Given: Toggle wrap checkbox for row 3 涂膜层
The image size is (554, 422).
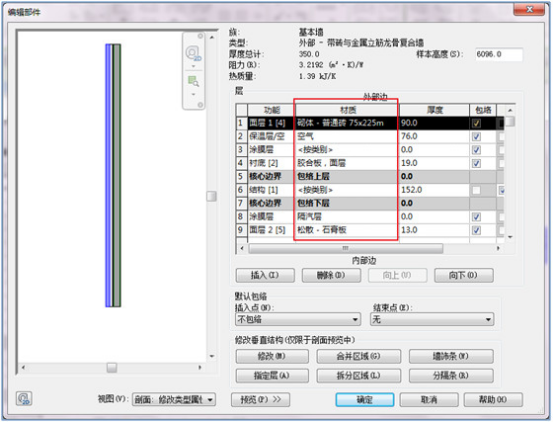Looking at the screenshot, I should [476, 150].
